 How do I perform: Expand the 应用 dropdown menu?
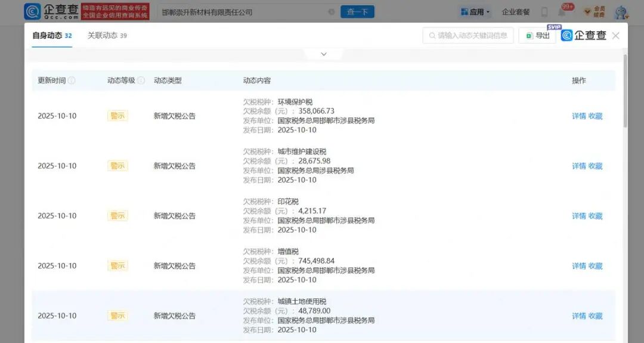(475, 12)
